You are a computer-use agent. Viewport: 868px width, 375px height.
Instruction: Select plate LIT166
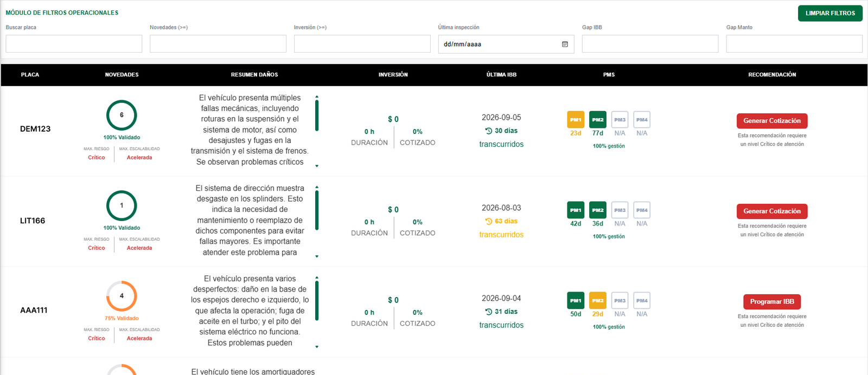(33, 221)
